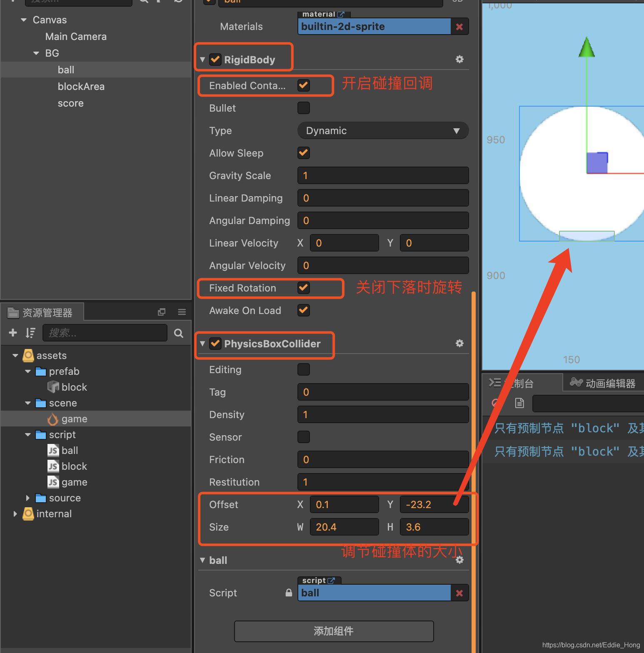Open the RigidBody component settings gear
The image size is (644, 653).
tap(459, 60)
